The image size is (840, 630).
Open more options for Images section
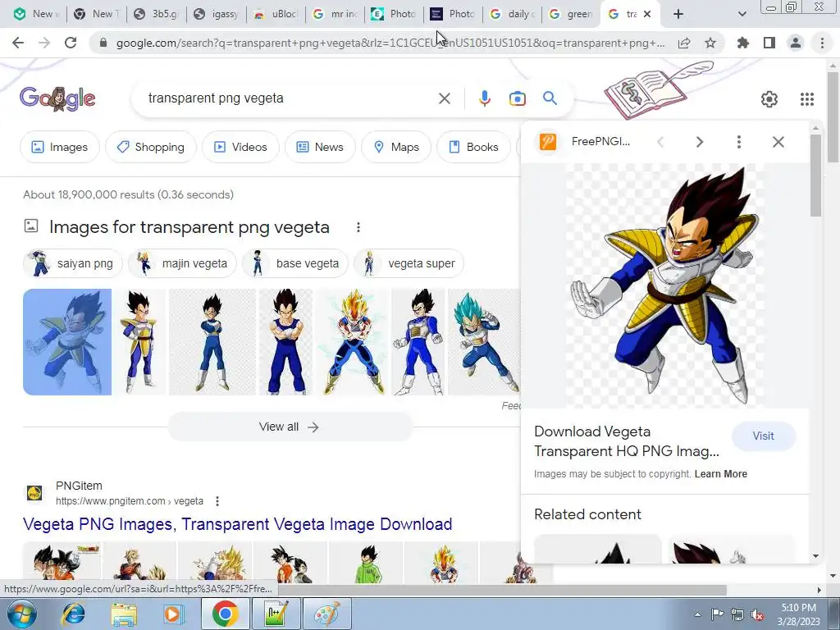(x=358, y=227)
